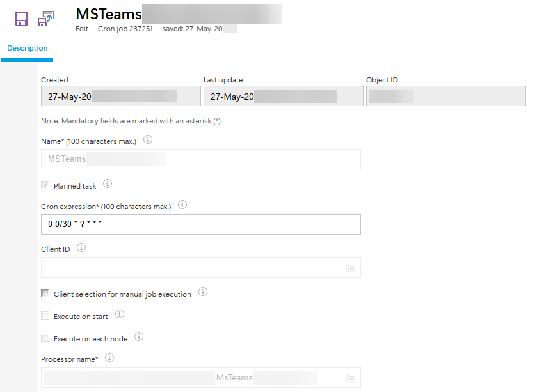The width and height of the screenshot is (544, 392).
Task: Click the Last update date field
Action: tap(283, 96)
